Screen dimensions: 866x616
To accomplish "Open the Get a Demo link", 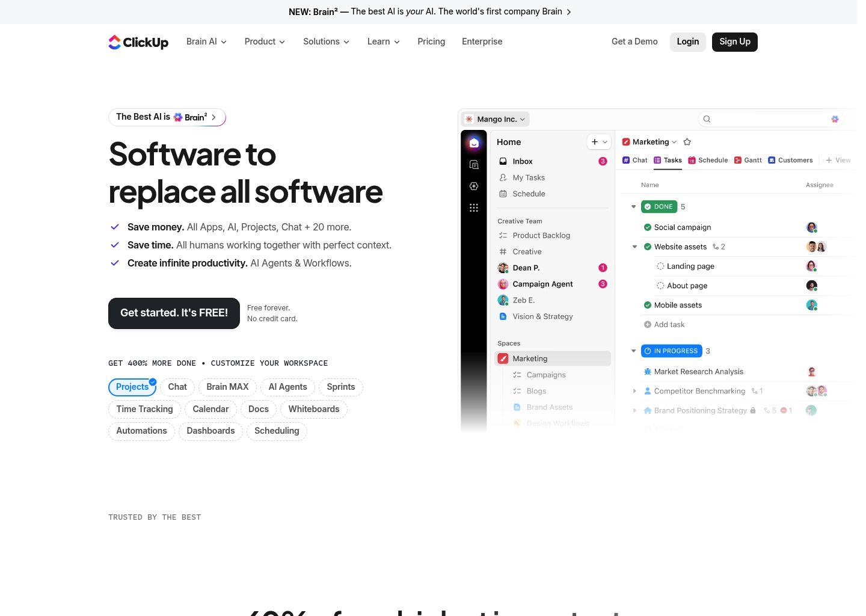I will [x=634, y=42].
